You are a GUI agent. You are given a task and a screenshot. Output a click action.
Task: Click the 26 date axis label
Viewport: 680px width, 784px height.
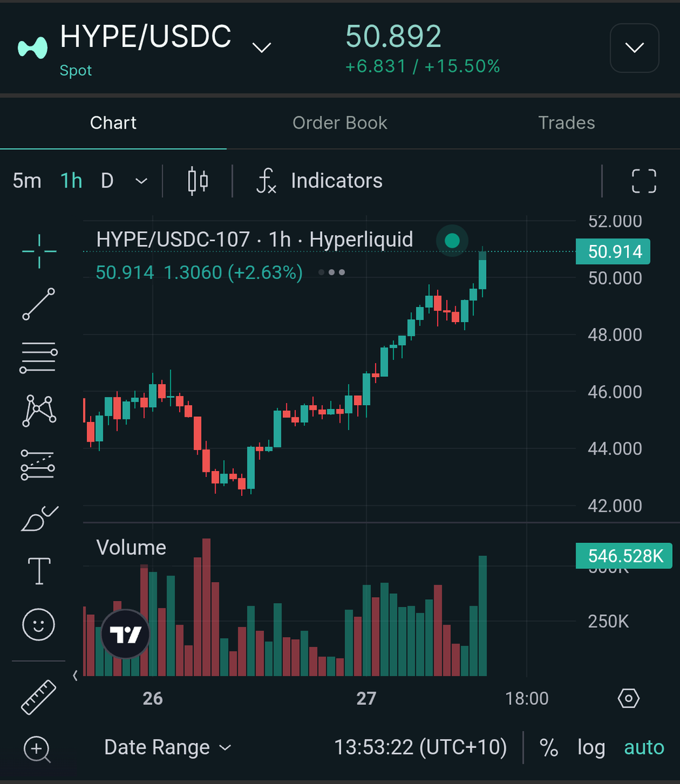click(152, 698)
